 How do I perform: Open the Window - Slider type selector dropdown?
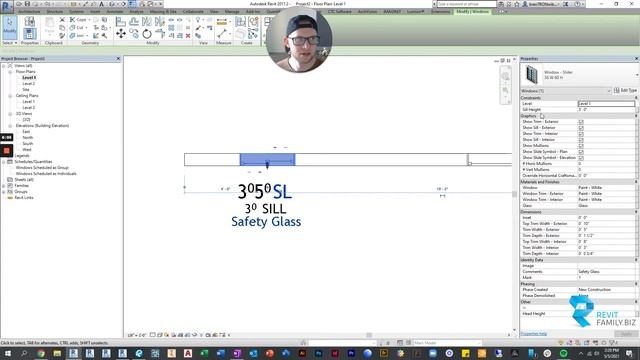(x=637, y=75)
